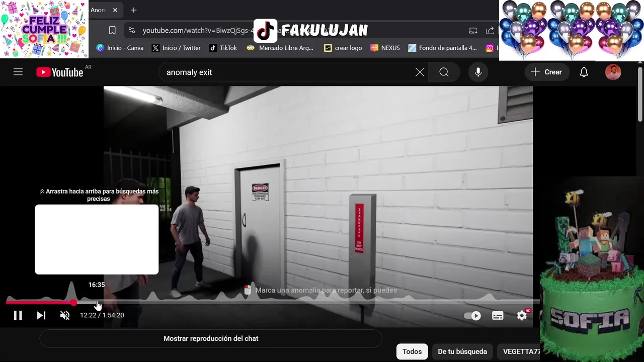Image resolution: width=644 pixels, height=362 pixels.
Task: Open the notifications bell
Action: pyautogui.click(x=584, y=72)
